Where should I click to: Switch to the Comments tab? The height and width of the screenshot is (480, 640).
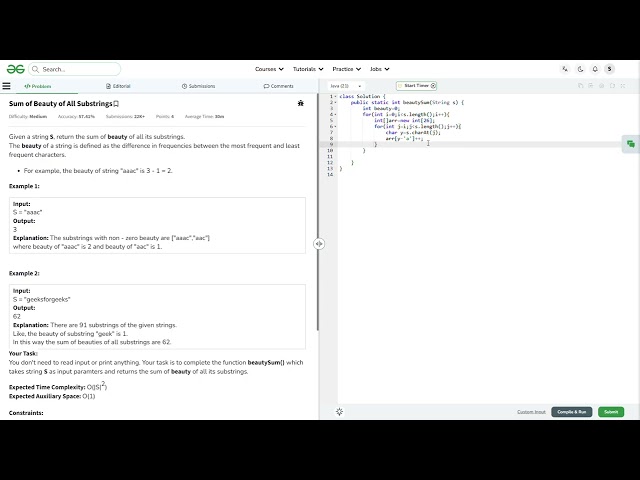click(x=278, y=86)
